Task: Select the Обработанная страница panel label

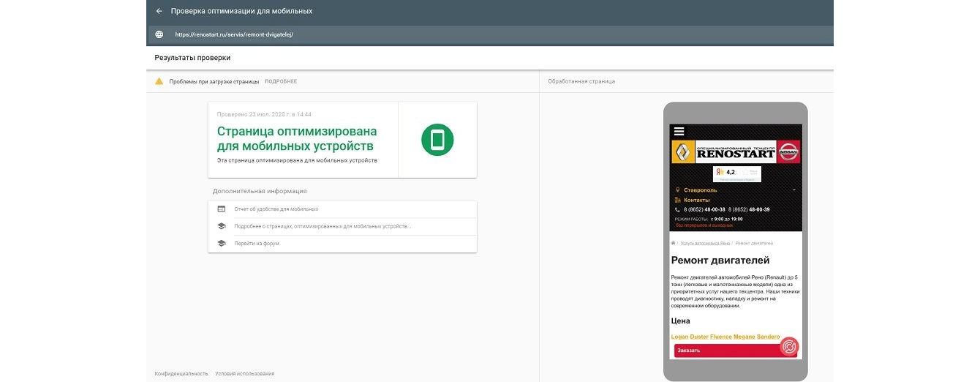Action: point(581,81)
